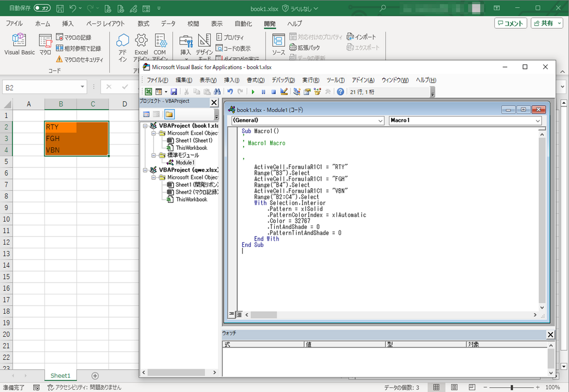The width and height of the screenshot is (569, 392).
Task: Run macro with green play button
Action: coord(253,91)
